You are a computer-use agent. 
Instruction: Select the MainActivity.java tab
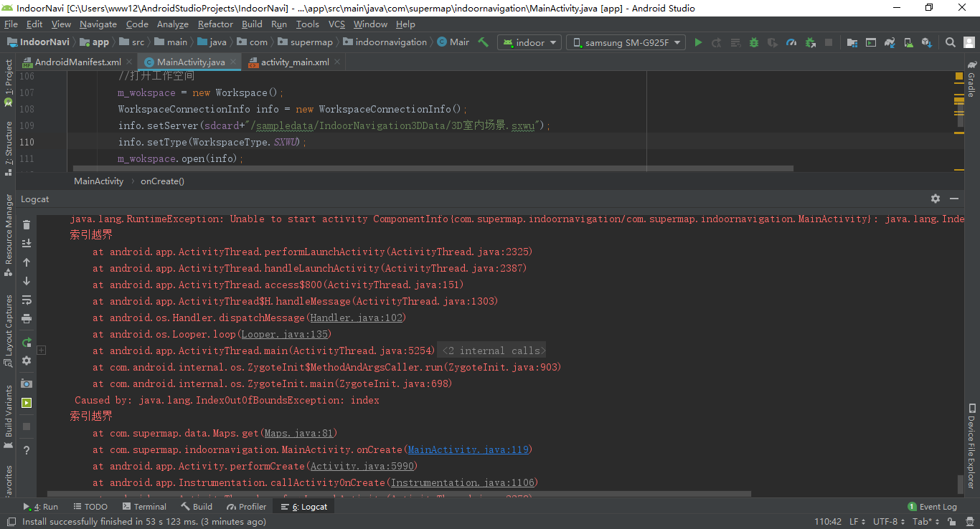point(189,62)
